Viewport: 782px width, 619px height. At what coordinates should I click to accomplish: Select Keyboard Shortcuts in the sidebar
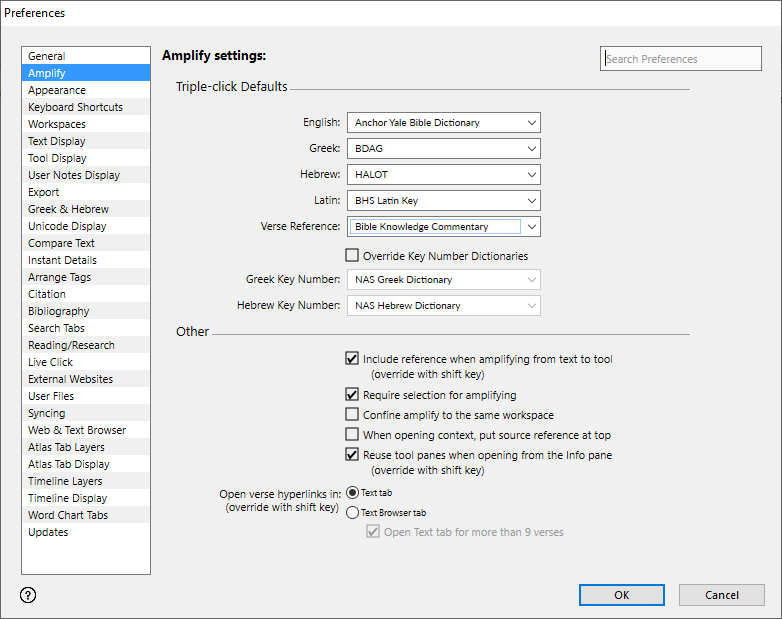point(75,107)
